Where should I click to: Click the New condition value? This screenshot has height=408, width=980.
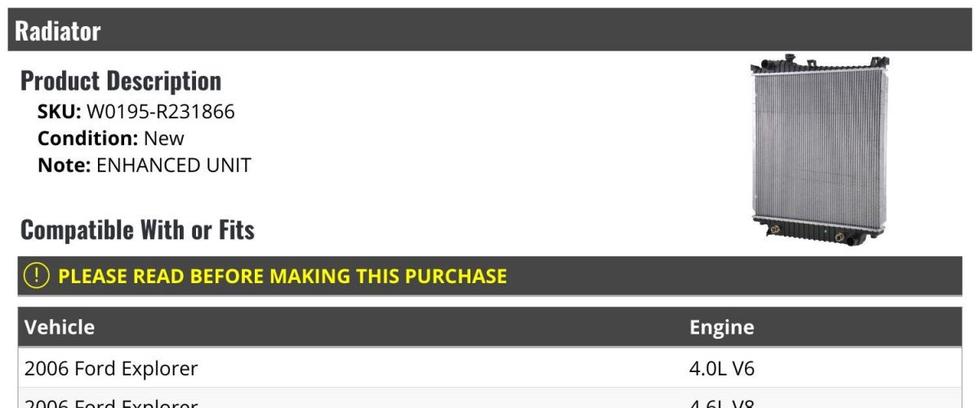[164, 139]
